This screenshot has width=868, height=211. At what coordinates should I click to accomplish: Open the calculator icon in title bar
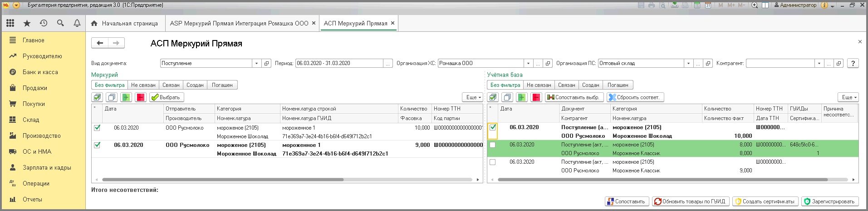click(x=697, y=5)
